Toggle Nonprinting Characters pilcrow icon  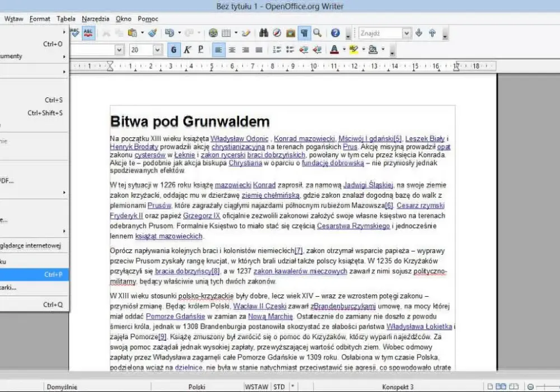point(304,33)
